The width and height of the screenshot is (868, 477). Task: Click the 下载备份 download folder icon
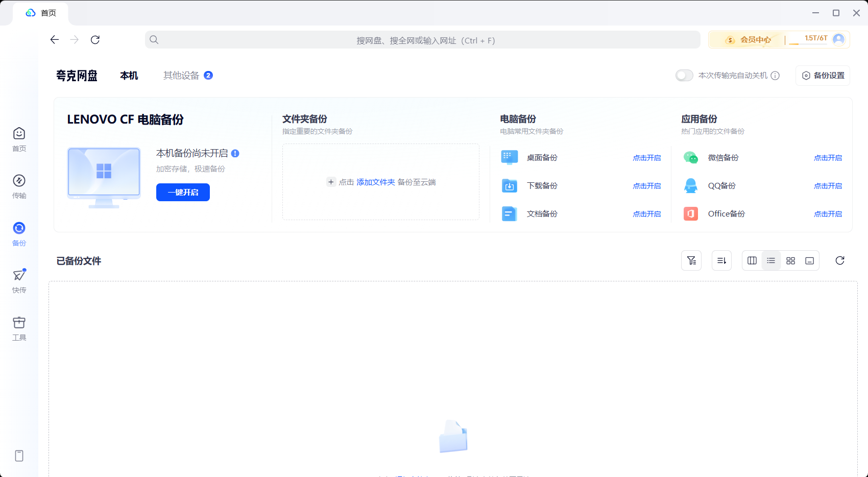pyautogui.click(x=510, y=186)
